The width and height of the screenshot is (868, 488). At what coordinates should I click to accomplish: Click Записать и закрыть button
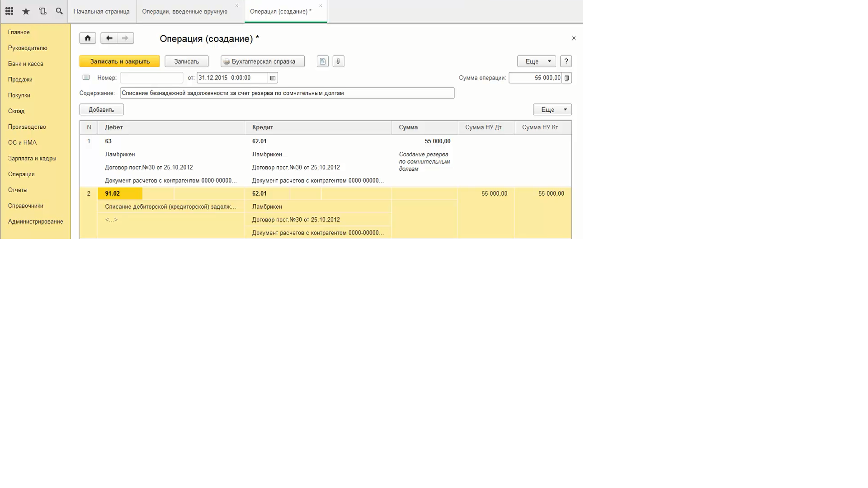click(x=119, y=61)
